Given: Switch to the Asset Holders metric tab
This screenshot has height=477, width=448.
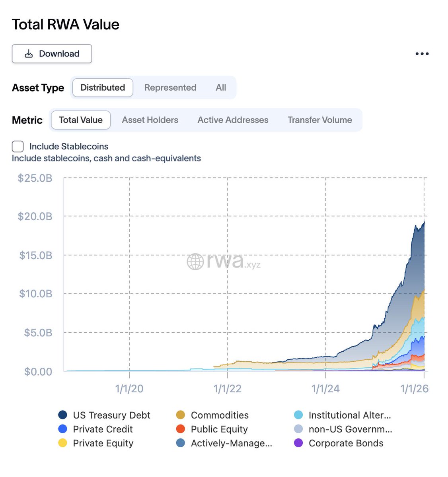Looking at the screenshot, I should click(x=150, y=120).
